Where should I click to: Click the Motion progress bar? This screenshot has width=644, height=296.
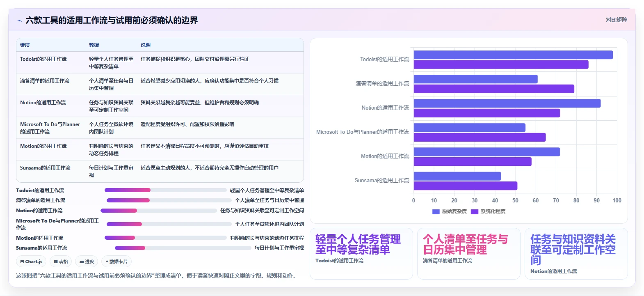(x=166, y=238)
